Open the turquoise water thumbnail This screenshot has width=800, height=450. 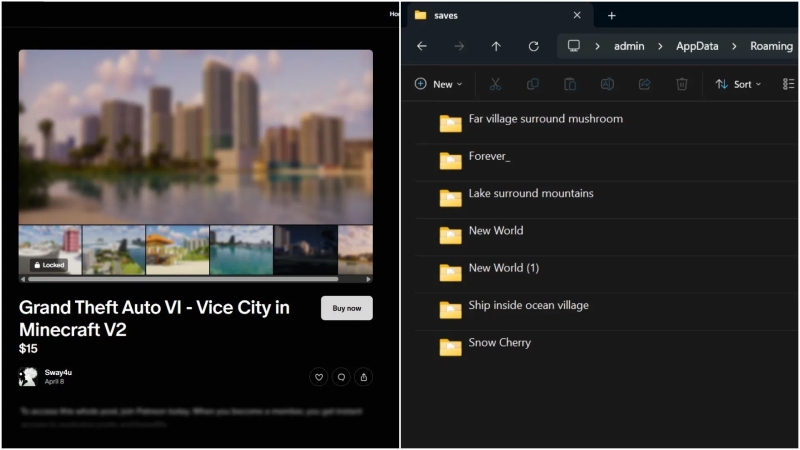point(241,250)
